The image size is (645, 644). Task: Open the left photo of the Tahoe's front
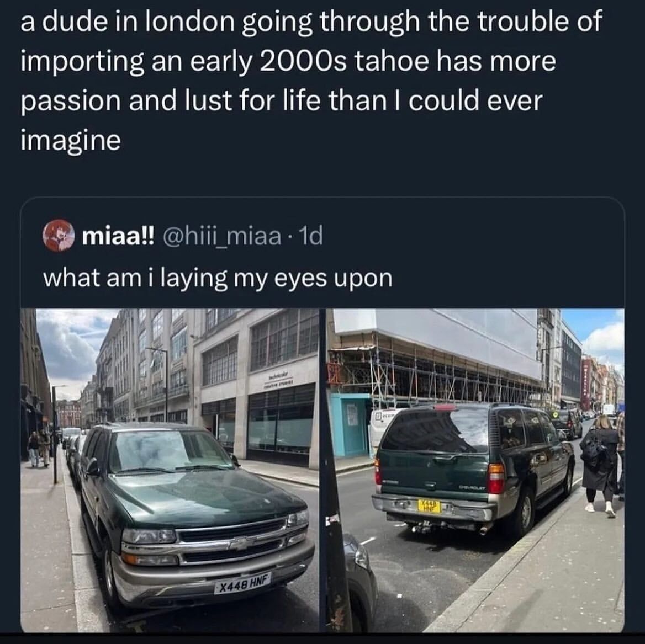[170, 470]
